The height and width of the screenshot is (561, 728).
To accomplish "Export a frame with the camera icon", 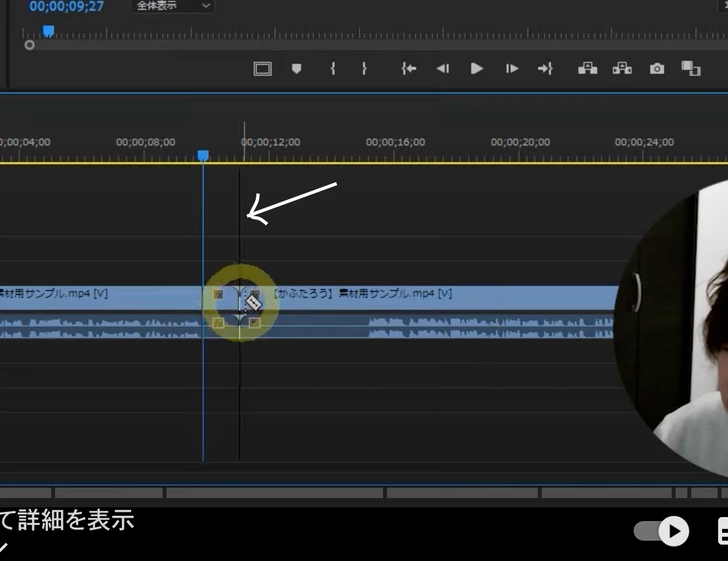I will 657,69.
